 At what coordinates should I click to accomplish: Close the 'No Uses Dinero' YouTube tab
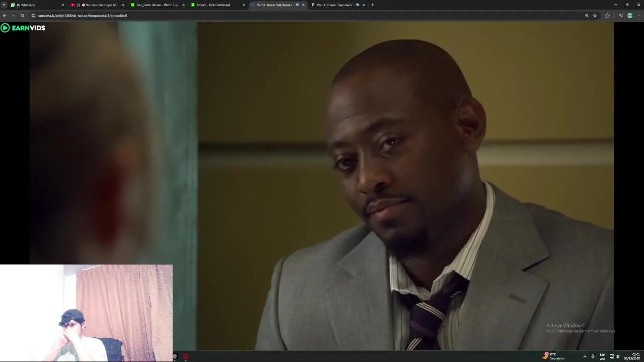(x=123, y=5)
